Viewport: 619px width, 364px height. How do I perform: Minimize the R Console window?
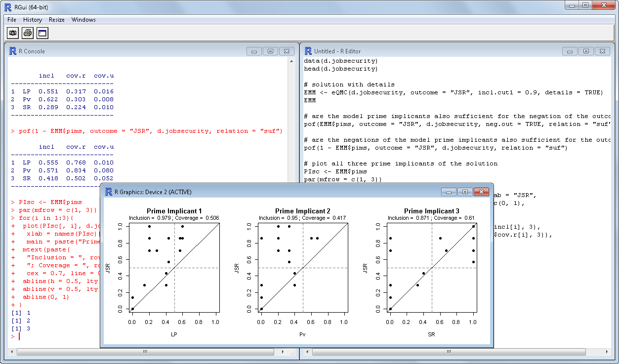click(x=254, y=51)
